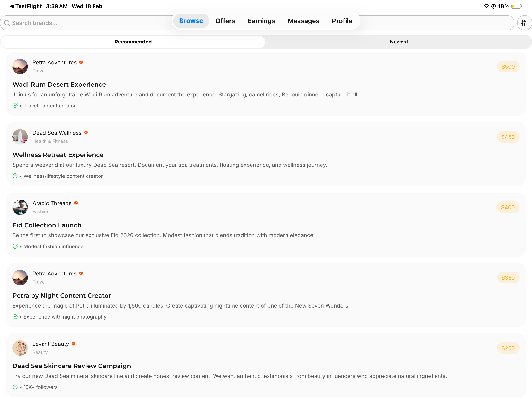The image size is (532, 399).
Task: Click green check next to Wellness/lifestyle content creator
Action: click(15, 176)
